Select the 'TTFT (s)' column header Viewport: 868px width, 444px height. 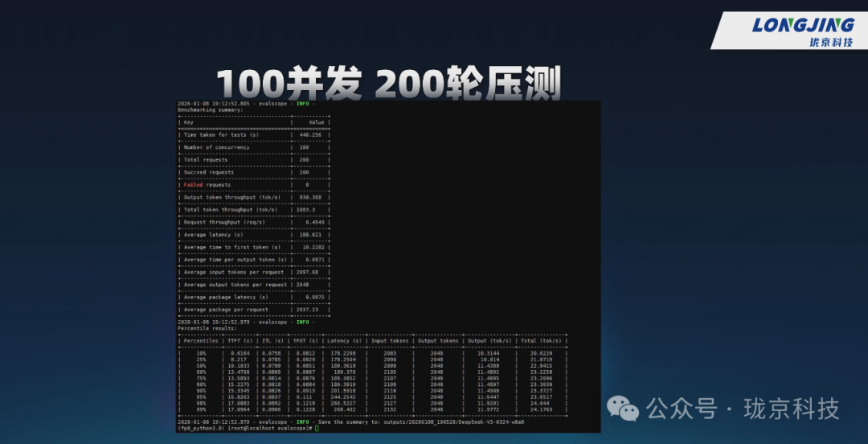pyautogui.click(x=240, y=341)
